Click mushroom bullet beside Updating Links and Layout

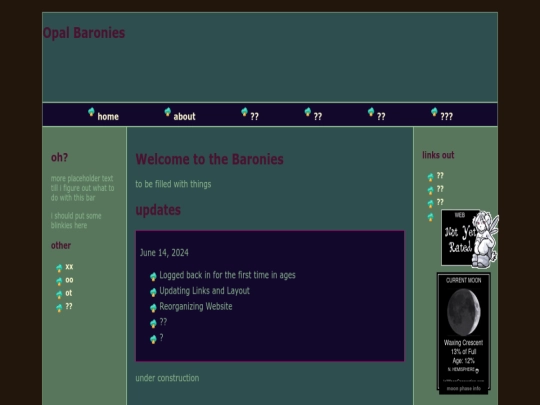click(153, 292)
